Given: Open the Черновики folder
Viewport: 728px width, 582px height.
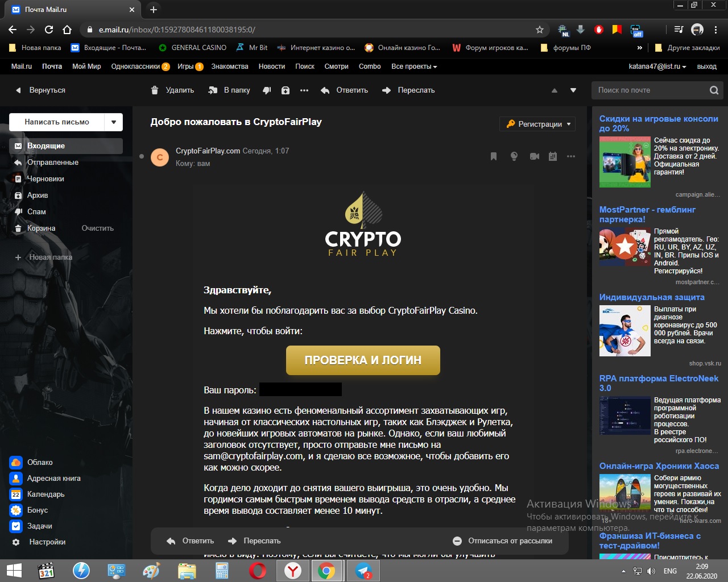Looking at the screenshot, I should pos(66,179).
